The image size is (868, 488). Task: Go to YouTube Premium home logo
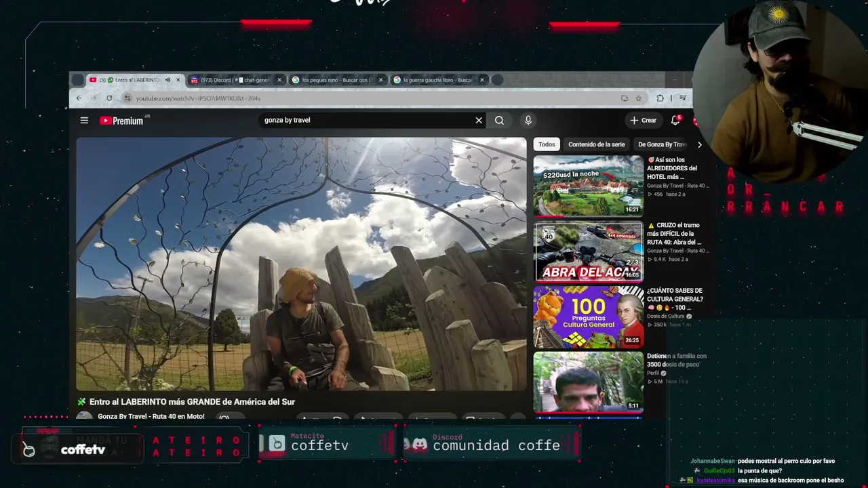click(x=121, y=121)
